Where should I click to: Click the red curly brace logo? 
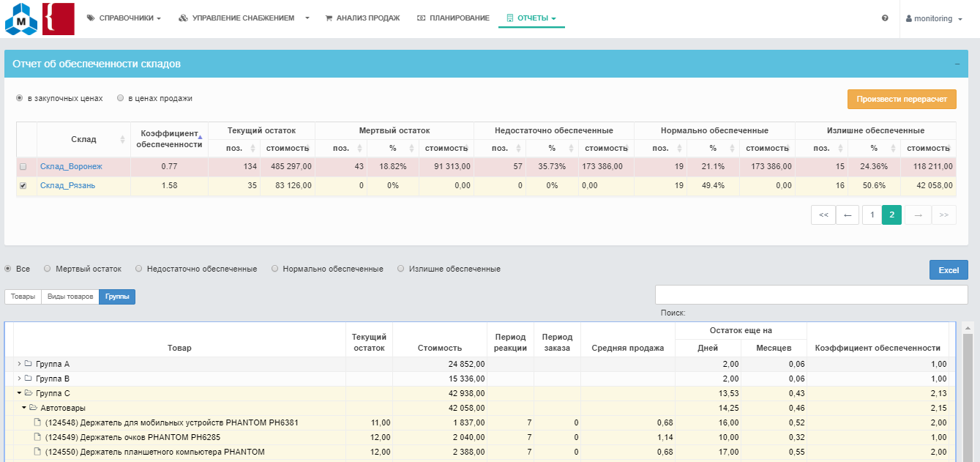[x=59, y=19]
